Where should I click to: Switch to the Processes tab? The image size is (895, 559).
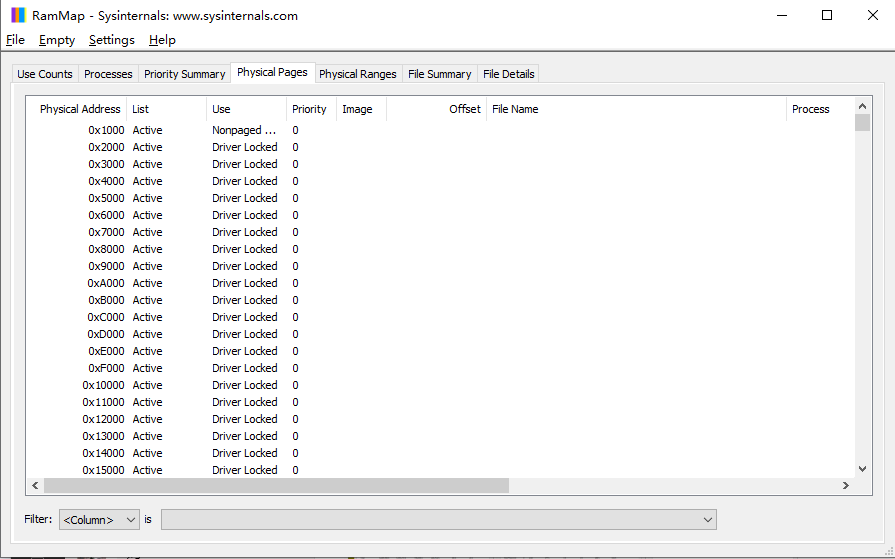[108, 74]
